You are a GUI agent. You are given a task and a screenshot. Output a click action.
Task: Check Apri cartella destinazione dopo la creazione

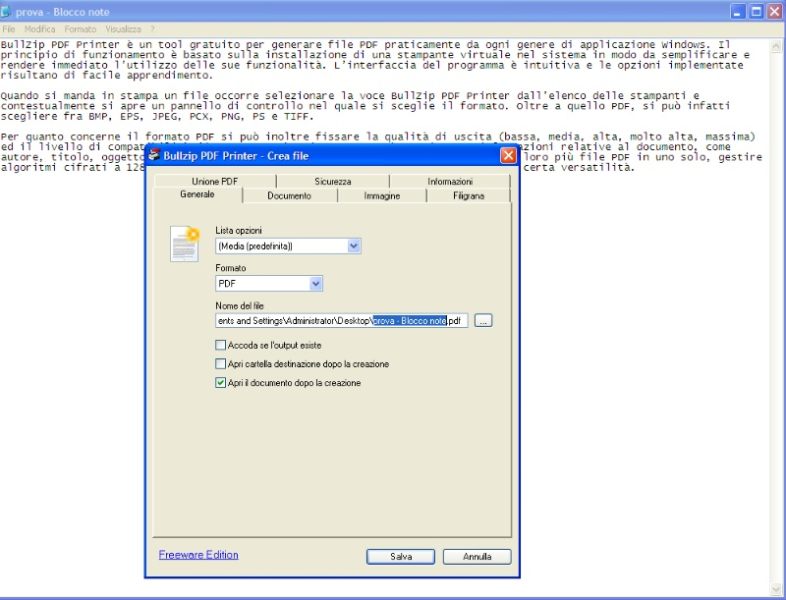tap(221, 364)
